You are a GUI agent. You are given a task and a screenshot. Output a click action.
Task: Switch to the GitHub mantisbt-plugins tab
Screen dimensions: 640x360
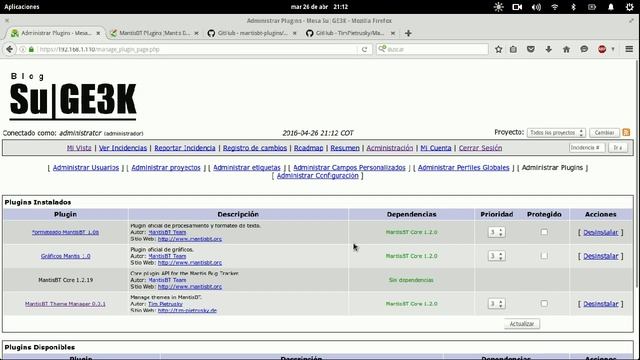[x=252, y=33]
